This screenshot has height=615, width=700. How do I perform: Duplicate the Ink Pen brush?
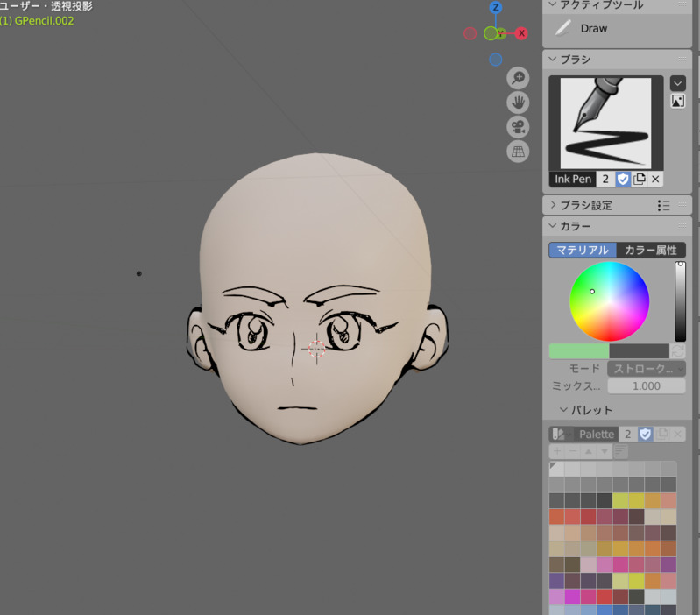pos(640,179)
